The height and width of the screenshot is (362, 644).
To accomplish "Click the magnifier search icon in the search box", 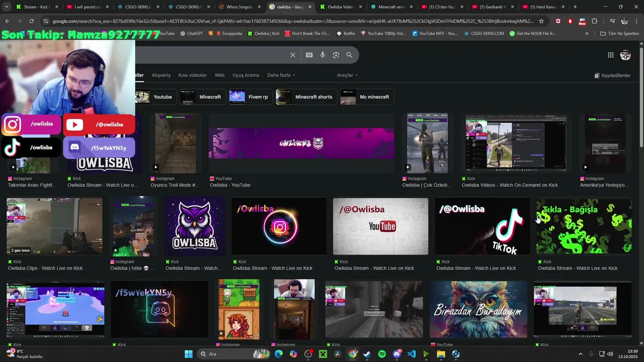I will pyautogui.click(x=349, y=55).
